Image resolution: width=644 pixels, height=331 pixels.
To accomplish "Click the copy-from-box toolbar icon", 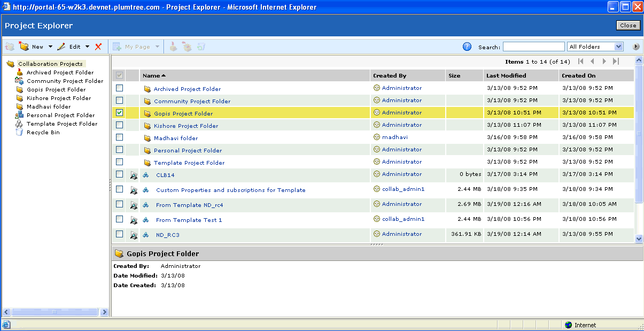I will click(x=187, y=47).
